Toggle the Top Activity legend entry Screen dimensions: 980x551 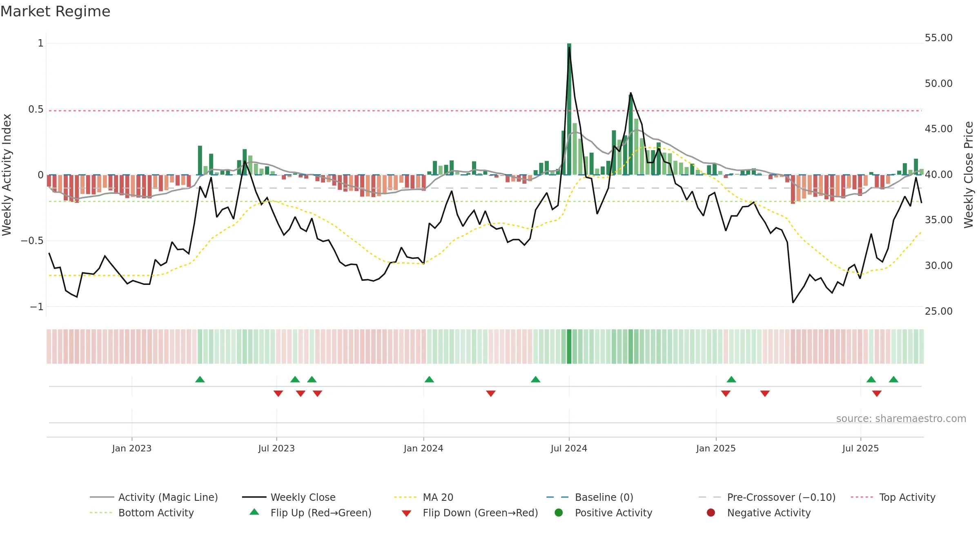[x=893, y=497]
